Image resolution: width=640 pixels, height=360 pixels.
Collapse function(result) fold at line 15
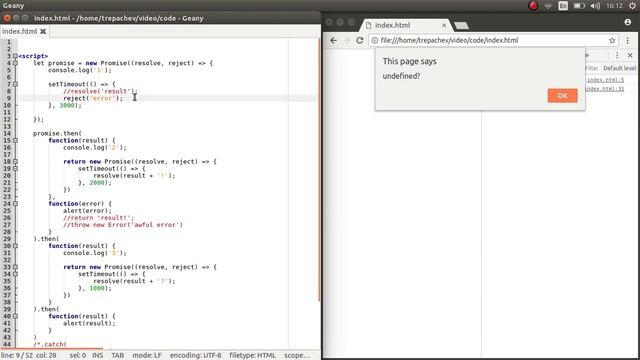click(15, 140)
